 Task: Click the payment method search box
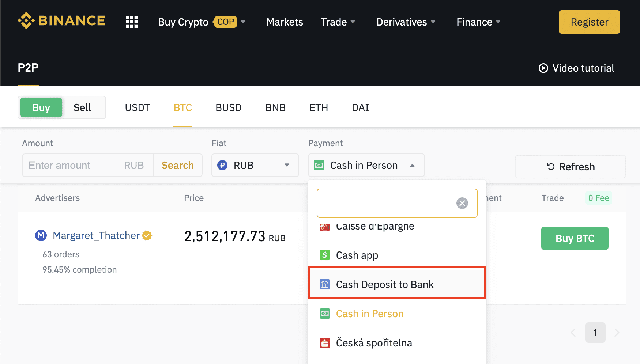point(397,203)
